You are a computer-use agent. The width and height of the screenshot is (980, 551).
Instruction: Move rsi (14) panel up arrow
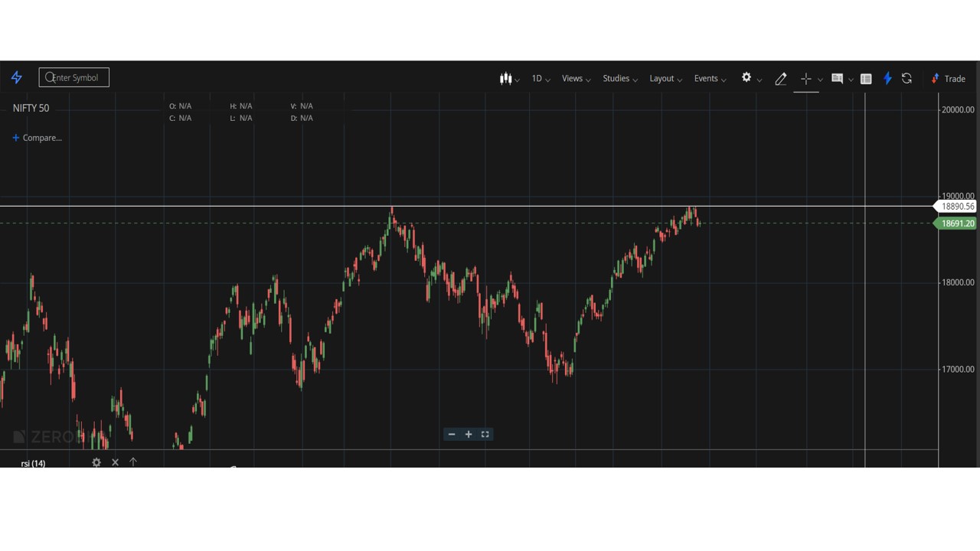[133, 462]
